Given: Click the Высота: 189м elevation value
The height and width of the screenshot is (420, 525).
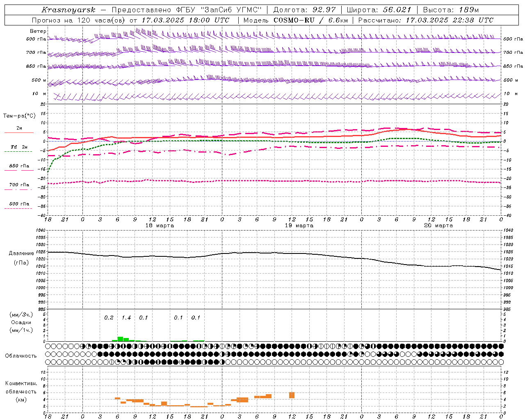Looking at the screenshot, I should point(451,10).
